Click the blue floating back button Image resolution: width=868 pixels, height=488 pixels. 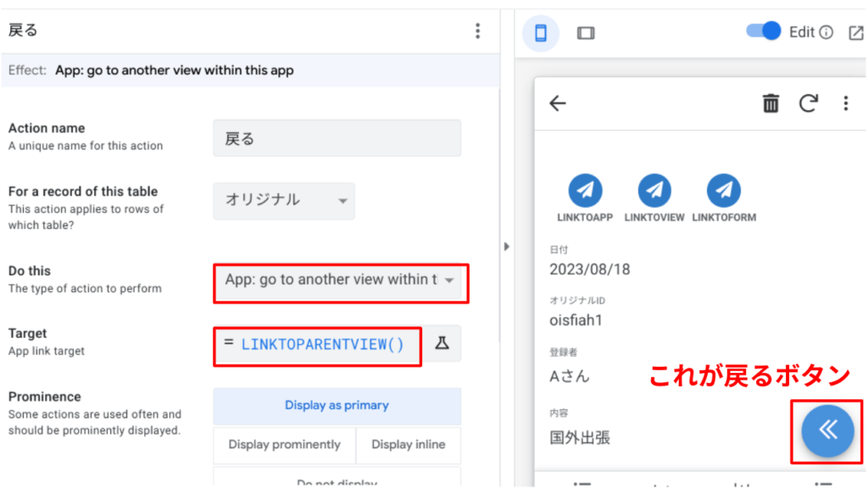point(827,430)
